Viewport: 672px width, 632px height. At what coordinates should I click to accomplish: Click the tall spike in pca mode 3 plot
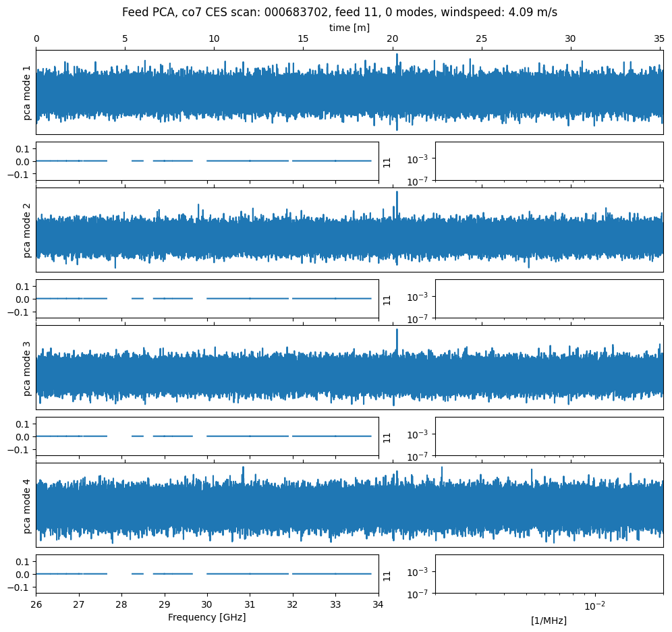point(397,337)
